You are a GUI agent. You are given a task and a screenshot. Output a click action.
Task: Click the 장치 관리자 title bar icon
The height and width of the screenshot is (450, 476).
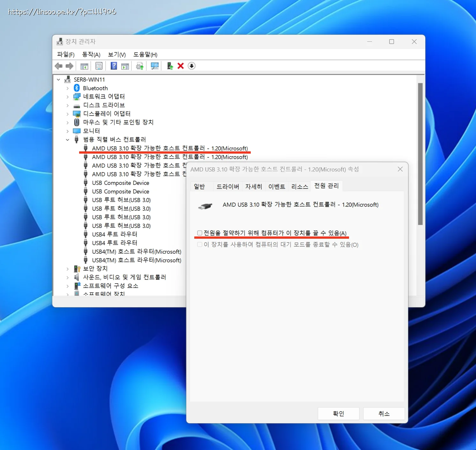point(60,41)
